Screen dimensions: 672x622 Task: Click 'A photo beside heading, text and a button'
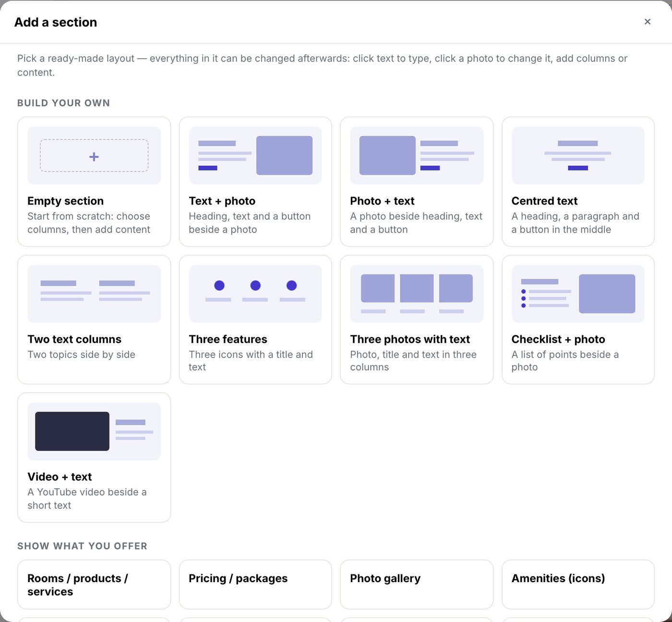click(x=416, y=223)
